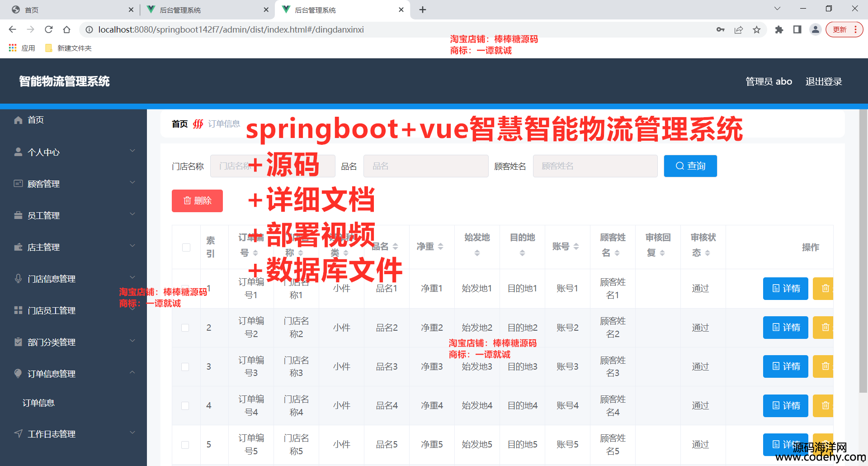Viewport: 868px width, 466px height.
Task: Expand the 门店信息管理 sidebar menu
Action: click(x=74, y=279)
